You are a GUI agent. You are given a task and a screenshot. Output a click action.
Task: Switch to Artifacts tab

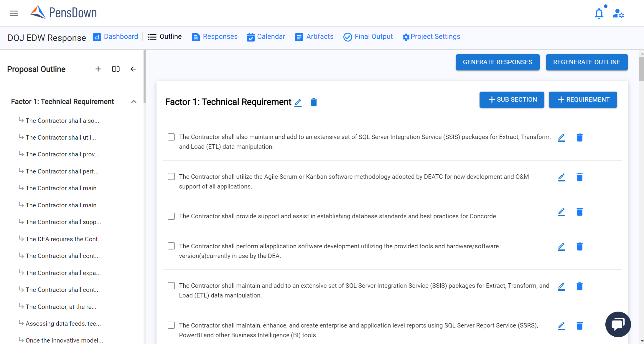click(x=314, y=37)
